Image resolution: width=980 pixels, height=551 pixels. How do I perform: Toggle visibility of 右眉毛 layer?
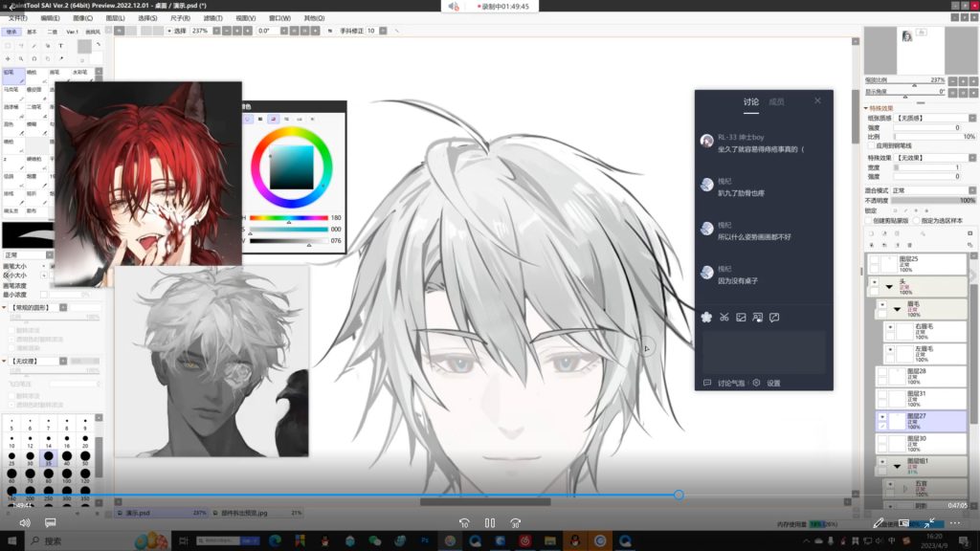889,328
